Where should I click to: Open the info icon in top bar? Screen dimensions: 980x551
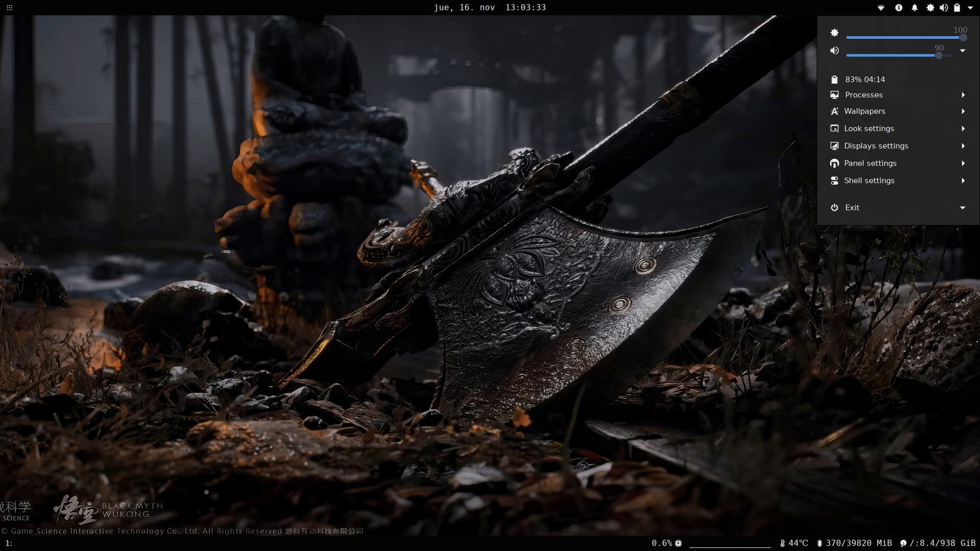899,8
